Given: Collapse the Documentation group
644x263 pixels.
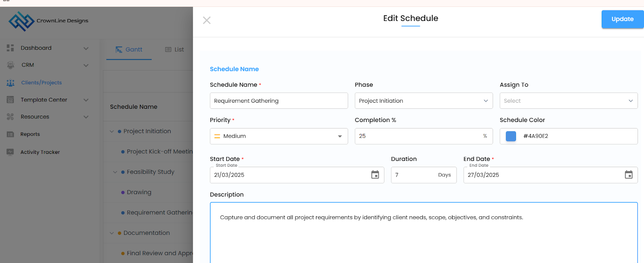Looking at the screenshot, I should coord(112,233).
